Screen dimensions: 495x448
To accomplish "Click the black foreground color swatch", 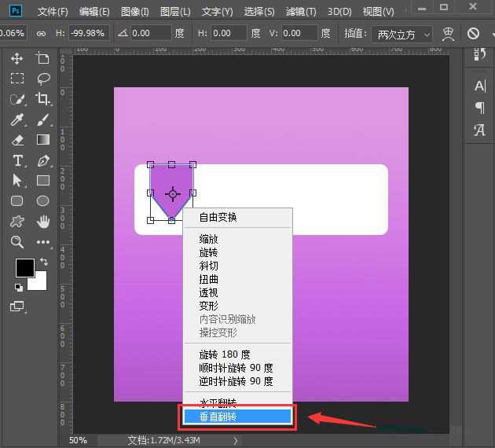I will 25,267.
